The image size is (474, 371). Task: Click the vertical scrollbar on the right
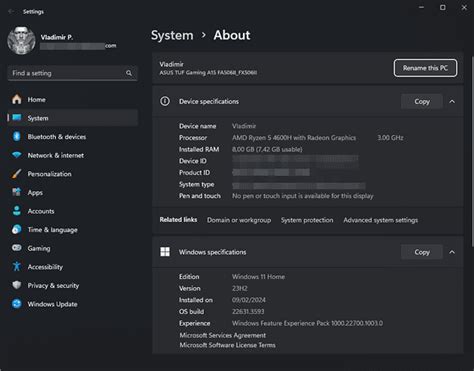click(x=472, y=152)
